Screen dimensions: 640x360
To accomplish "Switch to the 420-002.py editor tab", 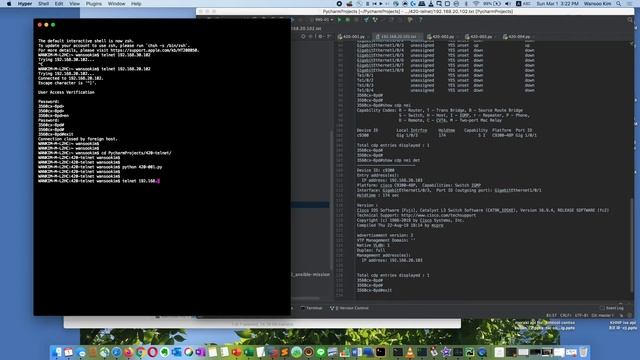I will click(442, 37).
